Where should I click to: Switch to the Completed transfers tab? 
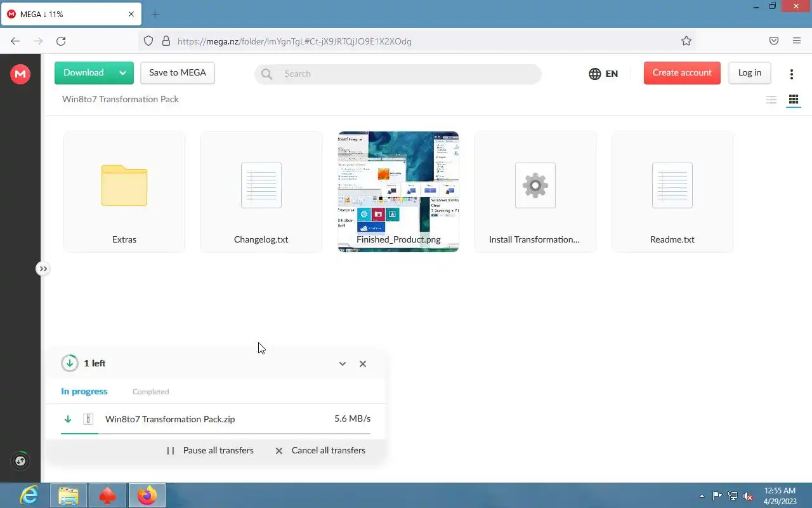pyautogui.click(x=150, y=392)
